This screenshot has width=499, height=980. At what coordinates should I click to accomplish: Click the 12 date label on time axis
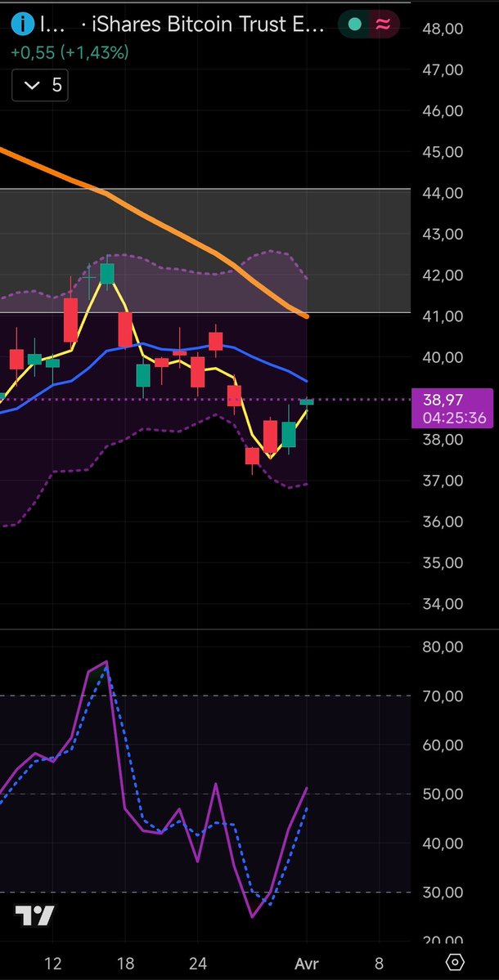[x=53, y=963]
